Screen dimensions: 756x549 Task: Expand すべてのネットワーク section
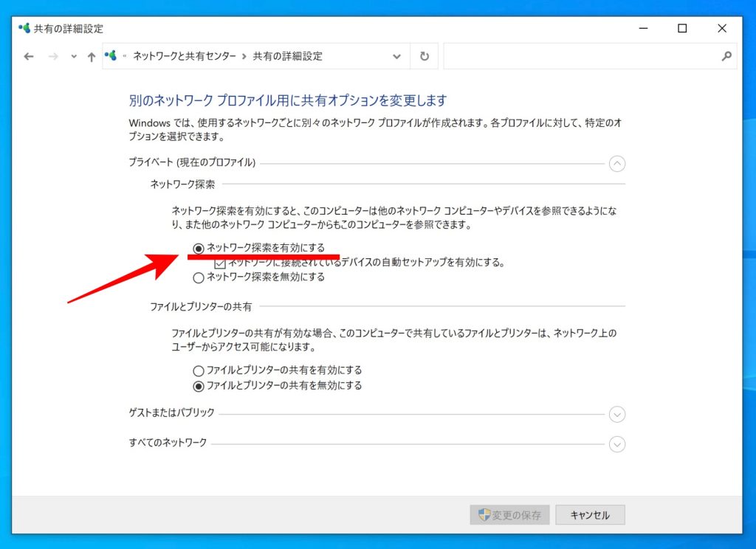click(617, 444)
